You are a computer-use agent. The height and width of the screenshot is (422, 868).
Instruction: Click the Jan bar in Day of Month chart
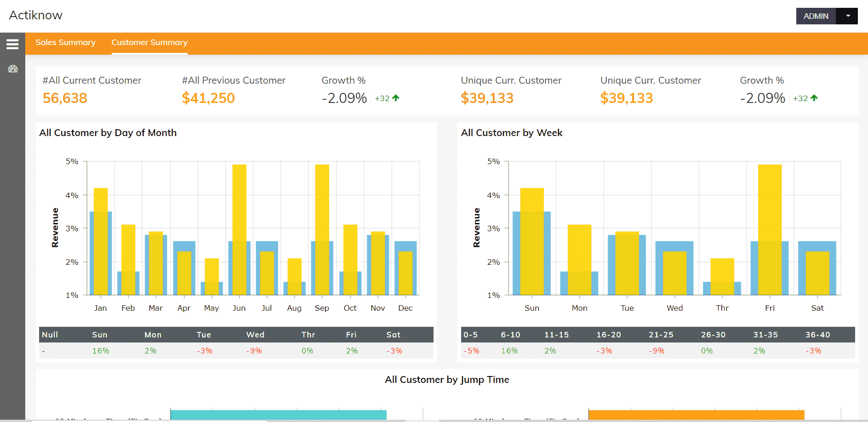pyautogui.click(x=101, y=241)
